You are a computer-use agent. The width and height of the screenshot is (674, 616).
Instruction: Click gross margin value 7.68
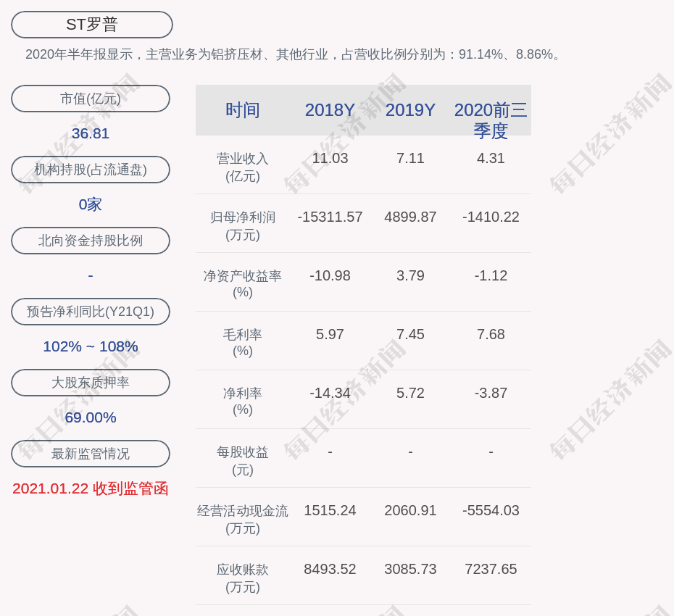pyautogui.click(x=491, y=334)
